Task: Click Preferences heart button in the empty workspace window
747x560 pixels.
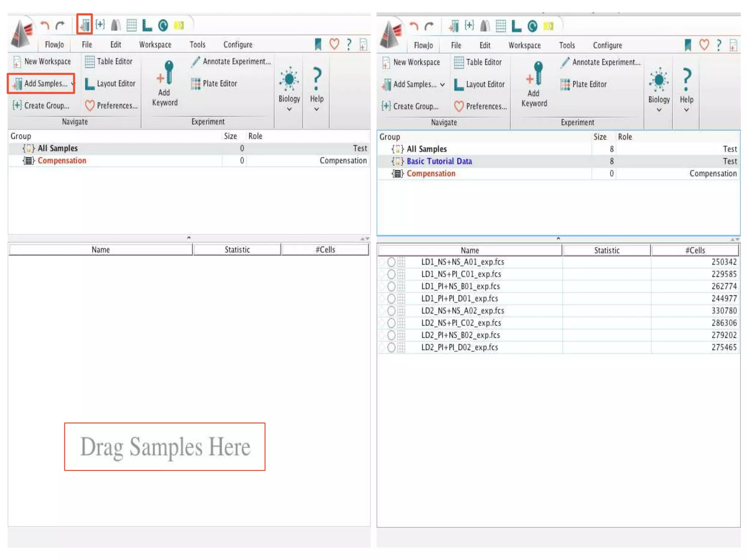Action: (x=111, y=105)
